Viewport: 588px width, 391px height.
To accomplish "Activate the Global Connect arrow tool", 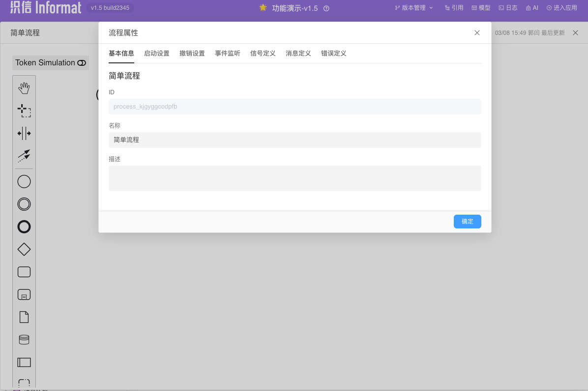I will pos(24,156).
